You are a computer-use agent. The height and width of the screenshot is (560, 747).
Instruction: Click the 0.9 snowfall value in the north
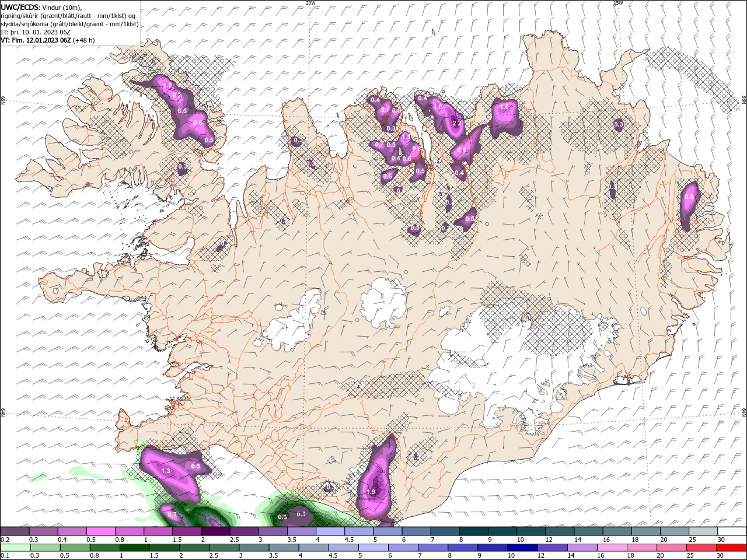[x=462, y=150]
